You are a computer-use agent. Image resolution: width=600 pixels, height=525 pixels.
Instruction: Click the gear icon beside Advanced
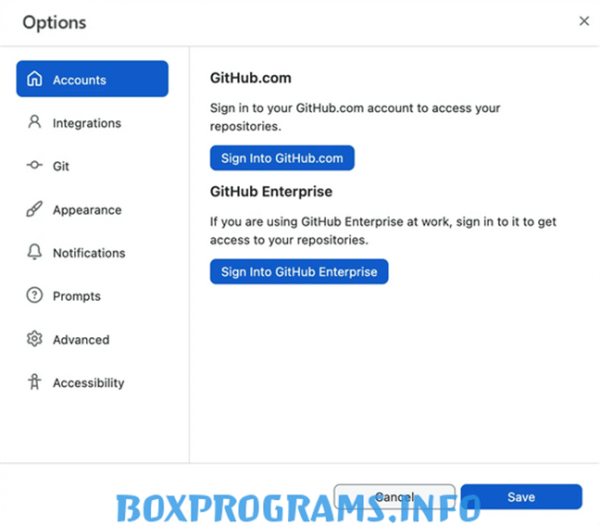34,339
